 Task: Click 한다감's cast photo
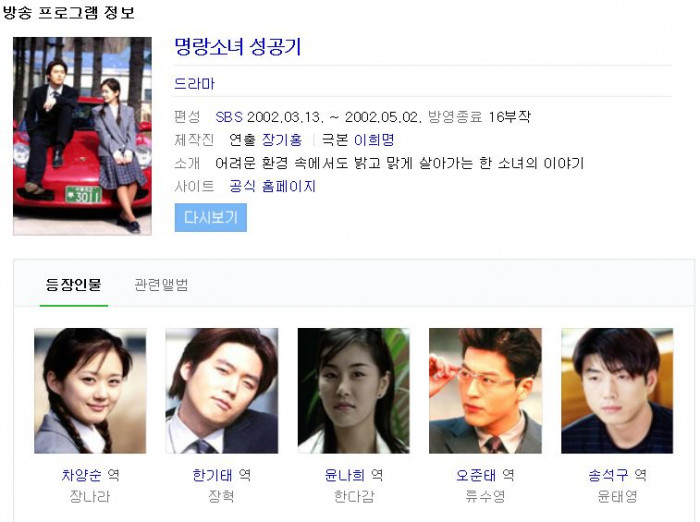coord(354,391)
